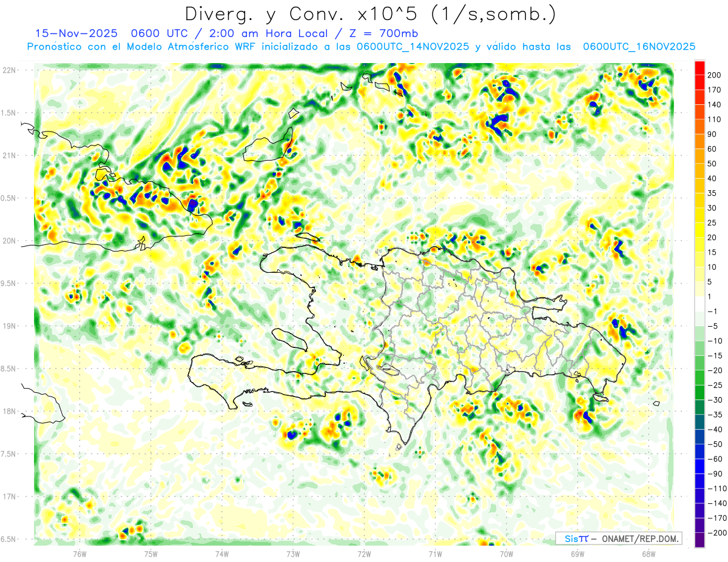Viewport: 728px width, 562px height.
Task: Click the positive '90' color scale label
Action: (713, 134)
